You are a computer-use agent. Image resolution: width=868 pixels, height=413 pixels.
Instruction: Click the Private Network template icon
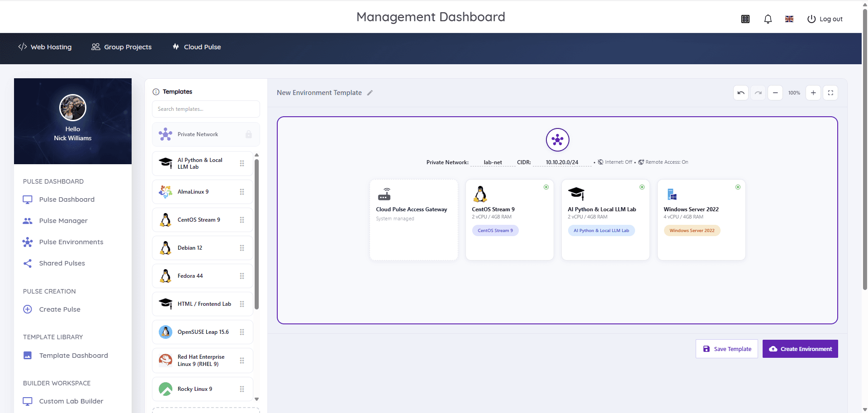point(166,134)
